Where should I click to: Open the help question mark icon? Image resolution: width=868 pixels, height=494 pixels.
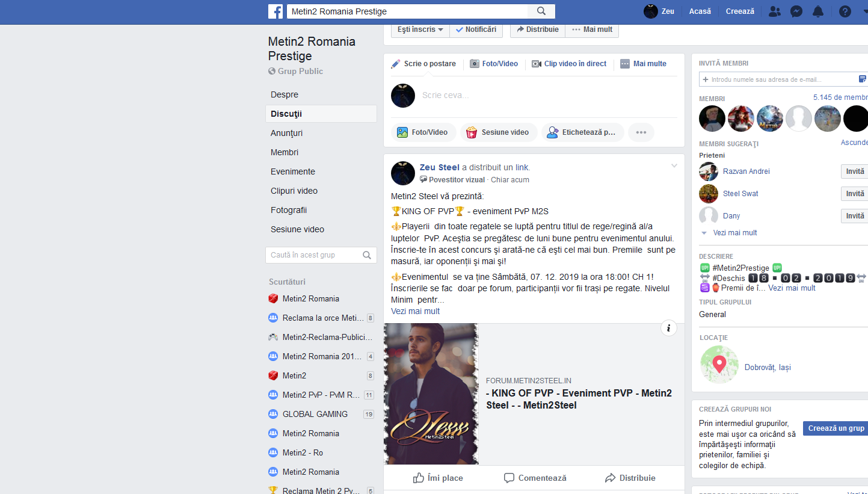click(845, 11)
